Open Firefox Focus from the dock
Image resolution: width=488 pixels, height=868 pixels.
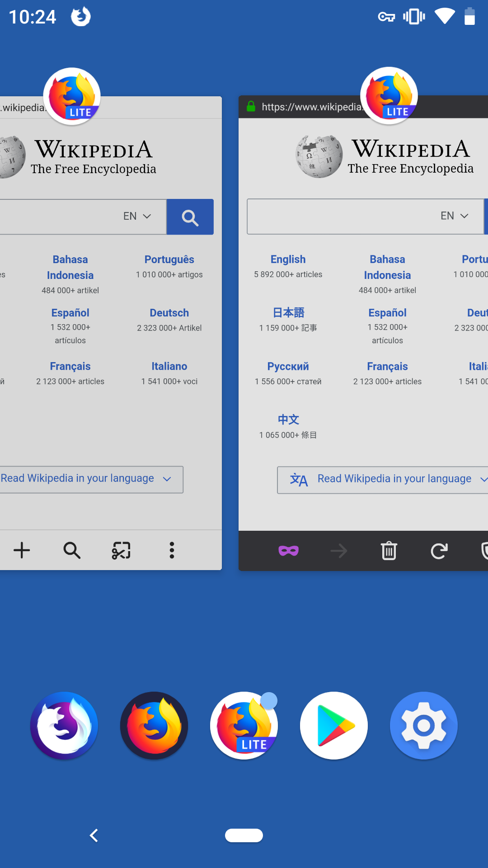[64, 726]
